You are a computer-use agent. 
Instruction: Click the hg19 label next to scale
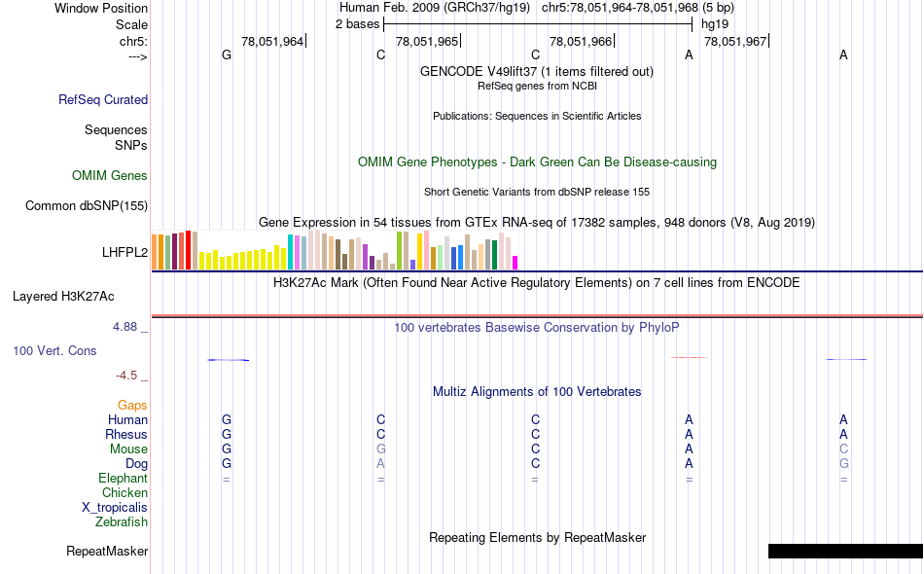coord(715,24)
